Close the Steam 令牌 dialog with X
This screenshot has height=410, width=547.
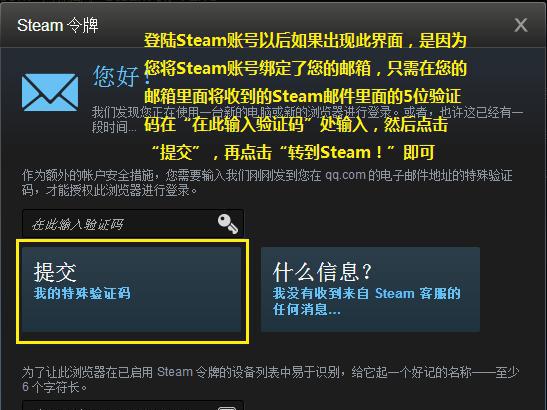click(520, 25)
